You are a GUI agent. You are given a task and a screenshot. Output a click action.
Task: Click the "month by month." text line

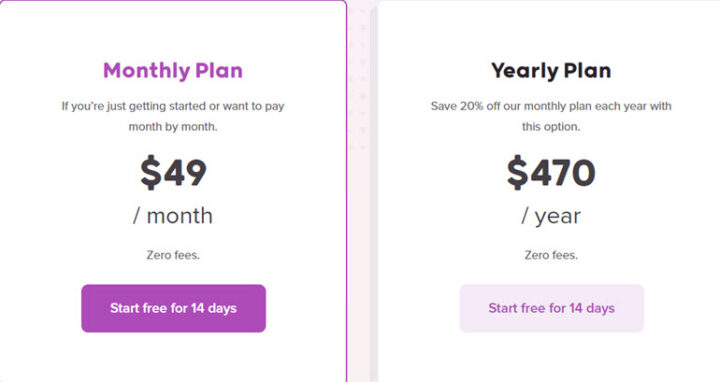[173, 127]
